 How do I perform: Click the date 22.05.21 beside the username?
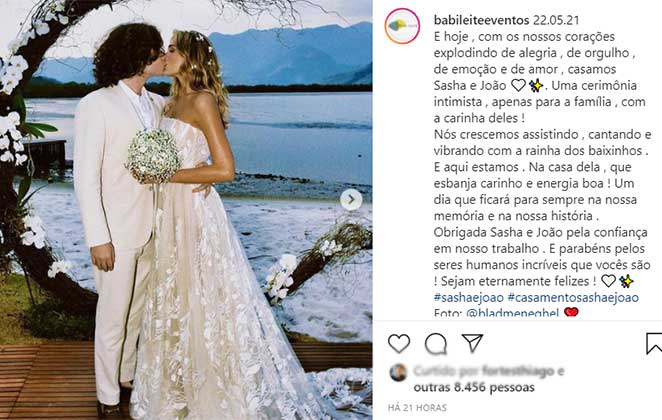(556, 20)
